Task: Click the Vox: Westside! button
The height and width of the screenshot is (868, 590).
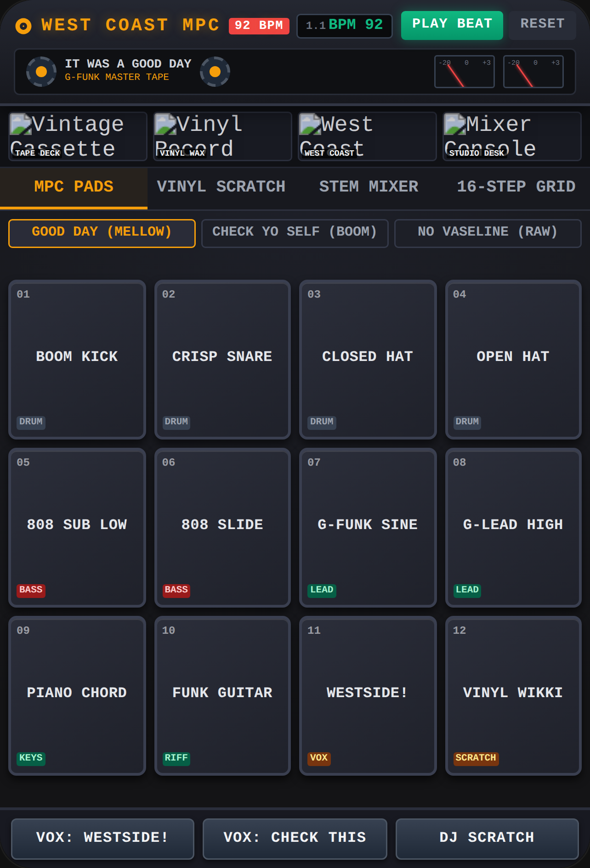Action: point(102,839)
